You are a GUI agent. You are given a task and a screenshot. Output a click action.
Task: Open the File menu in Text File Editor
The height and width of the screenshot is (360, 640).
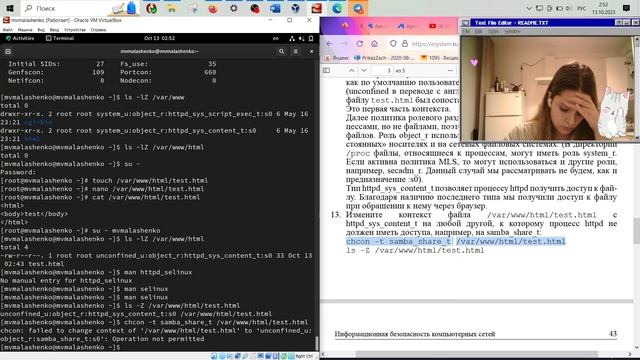coord(466,31)
